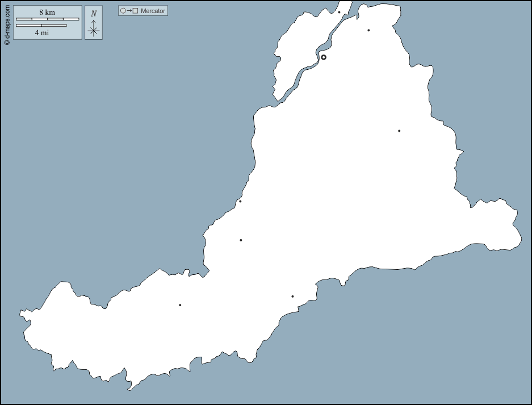Click the easternmost city dot on the map
This screenshot has width=532, height=405.
click(399, 131)
